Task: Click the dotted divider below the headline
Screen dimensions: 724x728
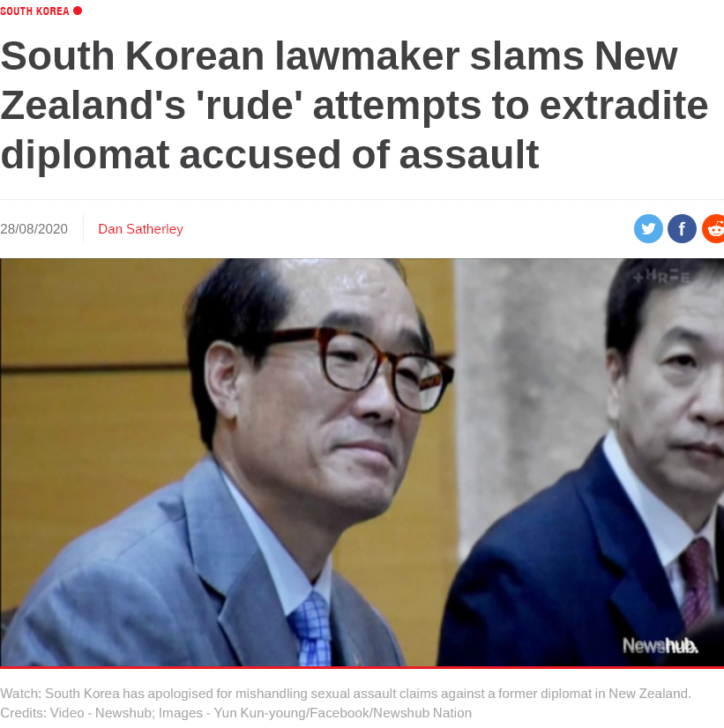Action: pyautogui.click(x=362, y=200)
